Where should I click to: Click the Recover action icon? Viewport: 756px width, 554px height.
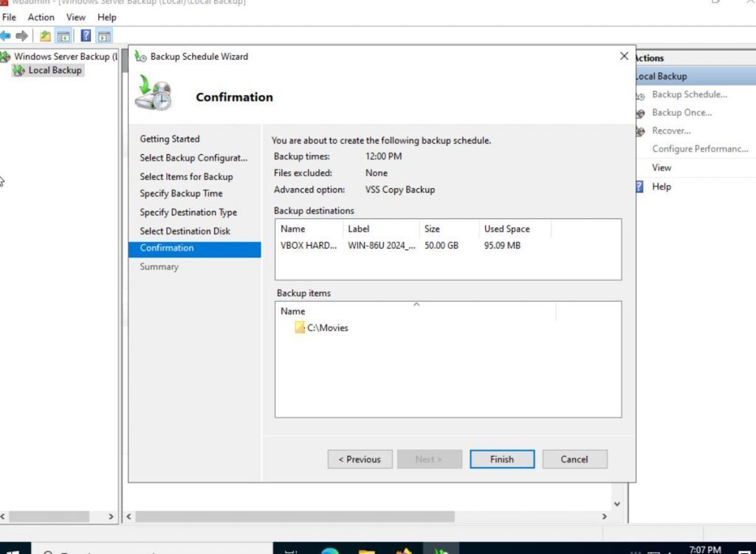pyautogui.click(x=640, y=131)
